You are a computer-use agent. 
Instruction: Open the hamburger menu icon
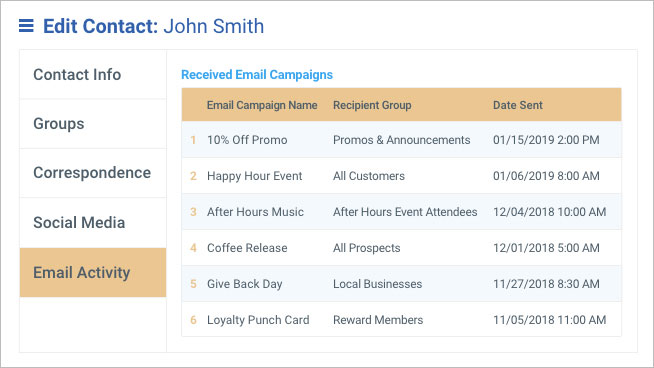point(26,26)
